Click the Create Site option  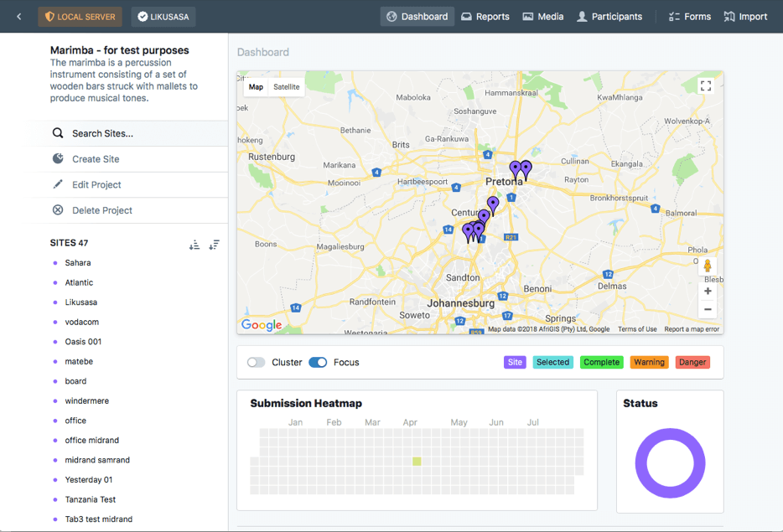pyautogui.click(x=96, y=159)
